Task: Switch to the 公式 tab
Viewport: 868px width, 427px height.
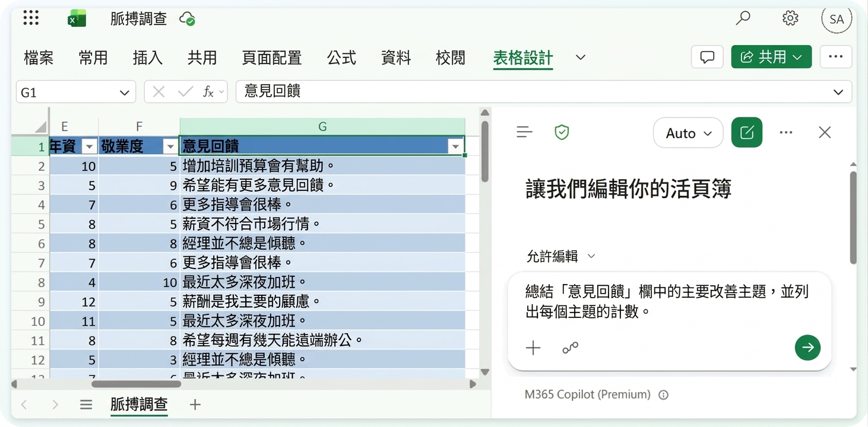Action: click(x=341, y=58)
